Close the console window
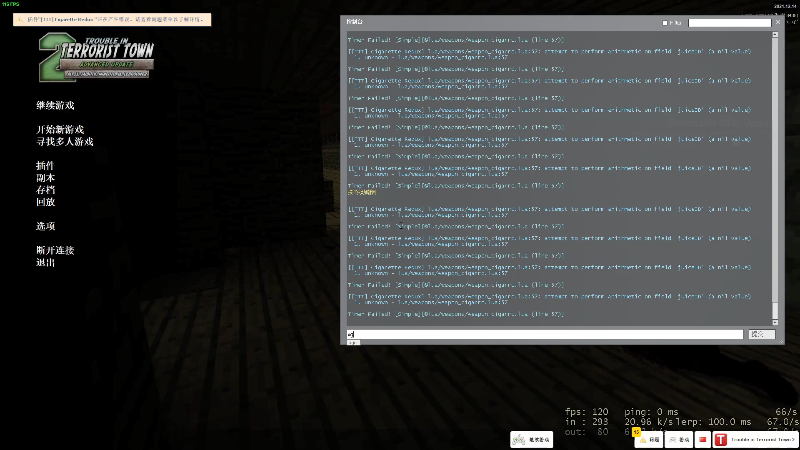This screenshot has height=450, width=800. (x=778, y=22)
